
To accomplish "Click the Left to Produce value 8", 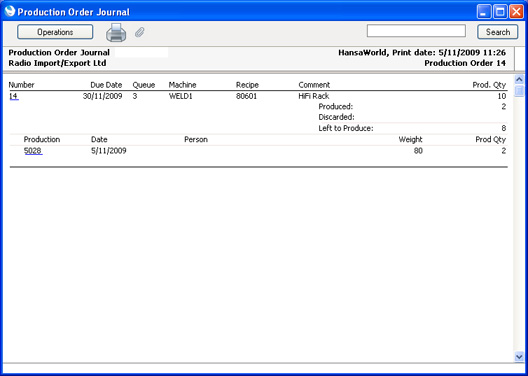I will (504, 128).
